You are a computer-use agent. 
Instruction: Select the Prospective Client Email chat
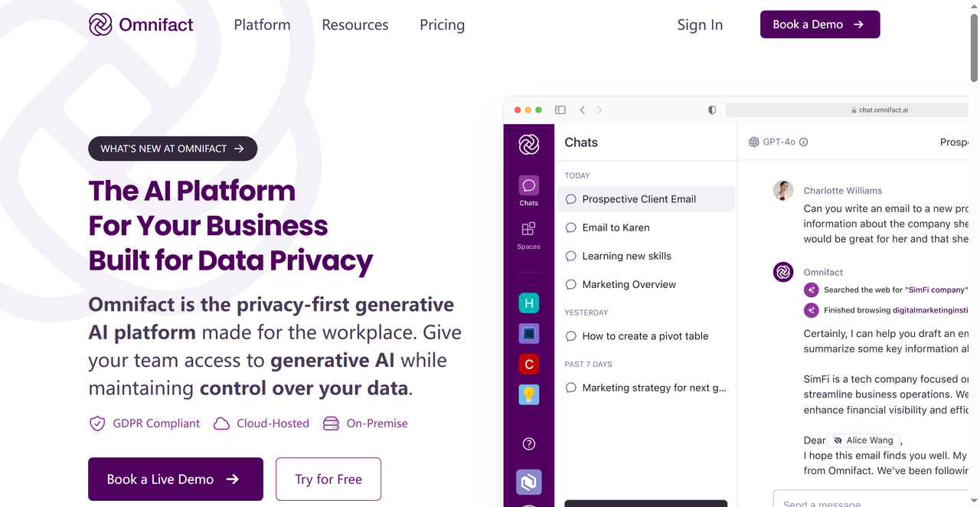[x=645, y=199]
